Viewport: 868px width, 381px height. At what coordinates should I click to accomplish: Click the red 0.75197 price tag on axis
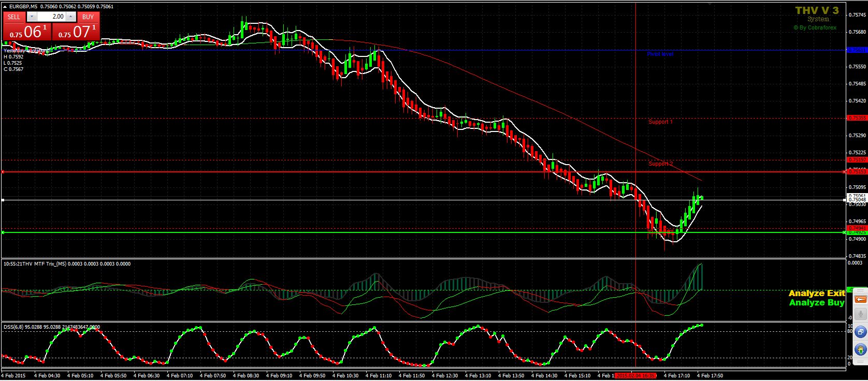coord(857,160)
